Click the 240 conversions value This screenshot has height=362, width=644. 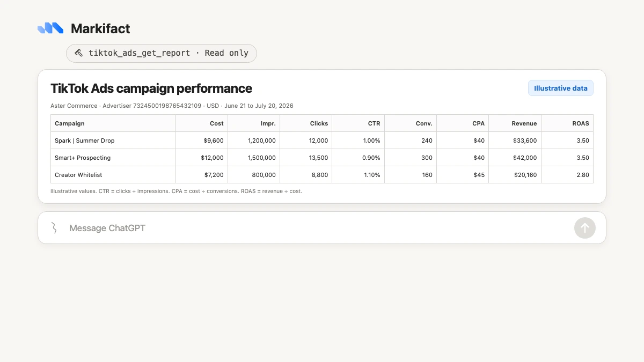click(x=427, y=141)
